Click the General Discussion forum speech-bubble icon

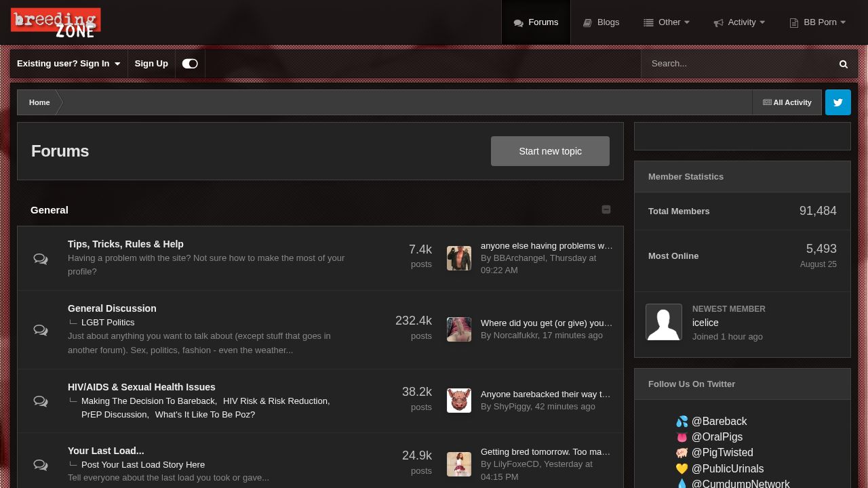pyautogui.click(x=41, y=330)
